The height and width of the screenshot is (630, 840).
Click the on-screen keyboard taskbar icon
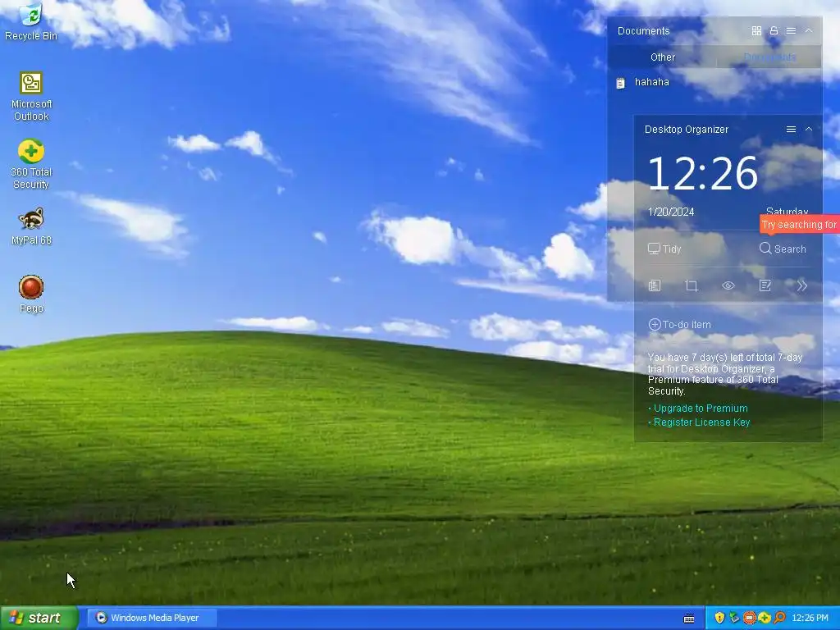point(689,619)
